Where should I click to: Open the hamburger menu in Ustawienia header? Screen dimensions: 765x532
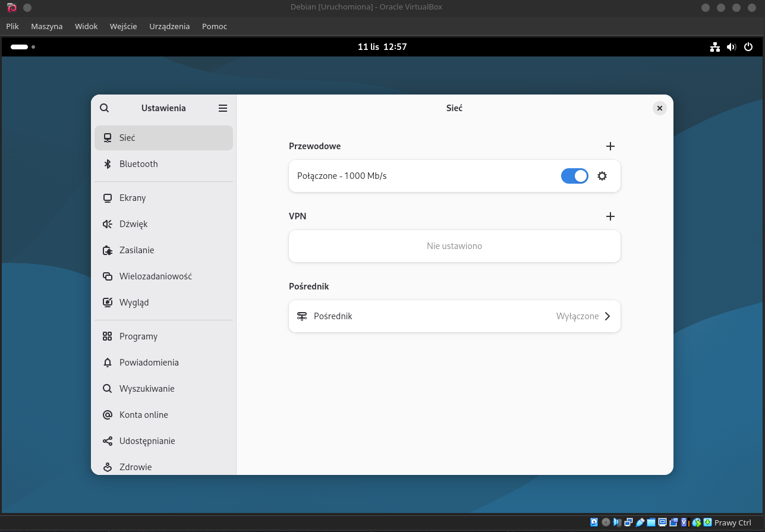coord(223,108)
